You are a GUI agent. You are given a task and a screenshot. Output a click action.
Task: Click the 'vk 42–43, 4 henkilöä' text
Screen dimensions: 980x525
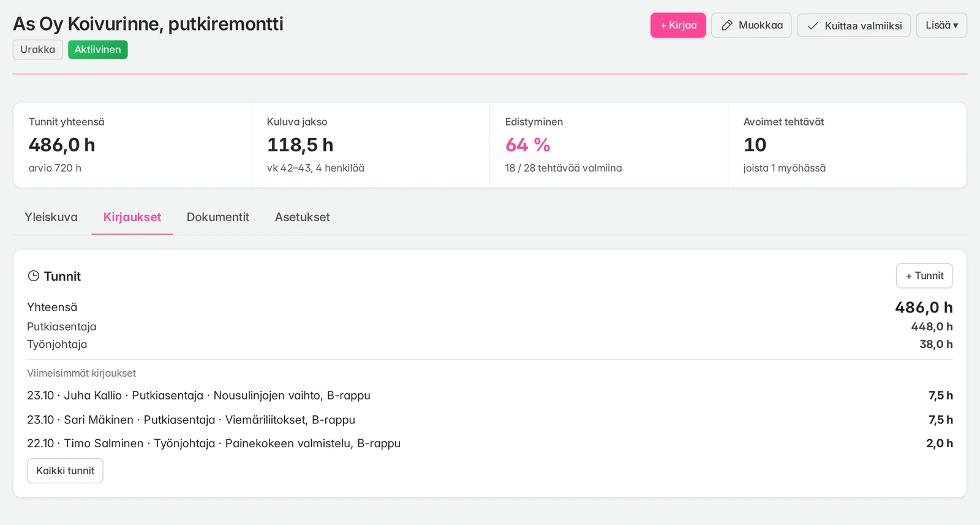(x=315, y=168)
